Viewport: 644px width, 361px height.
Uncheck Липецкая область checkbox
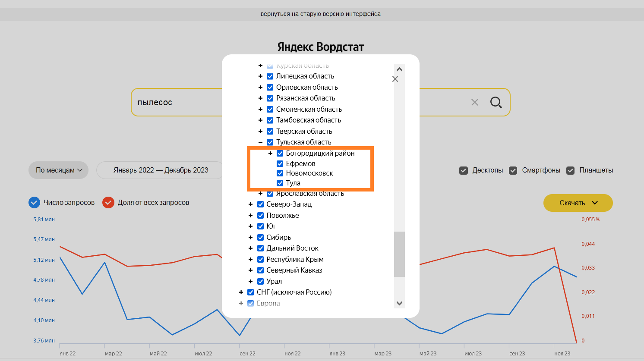[x=270, y=76]
